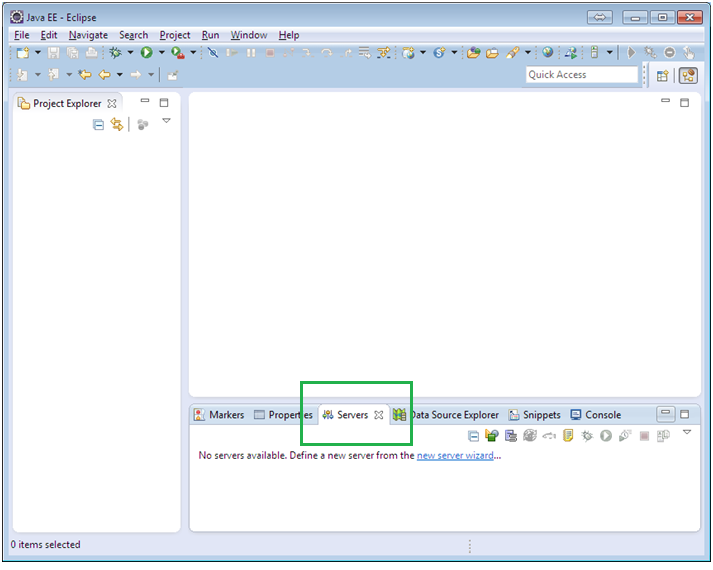Minimize the Project Explorer panel
Viewport: 713px width, 570px height.
(145, 100)
